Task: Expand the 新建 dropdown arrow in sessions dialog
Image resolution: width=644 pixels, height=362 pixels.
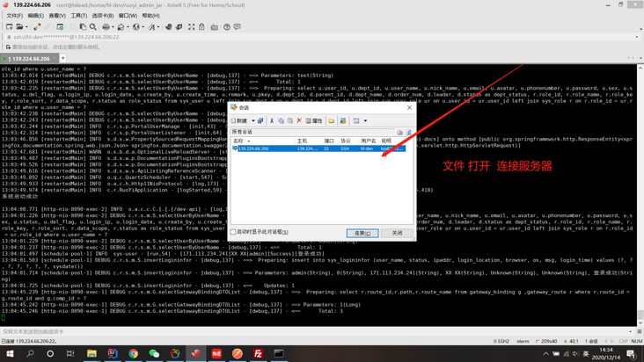Action: [x=253, y=121]
